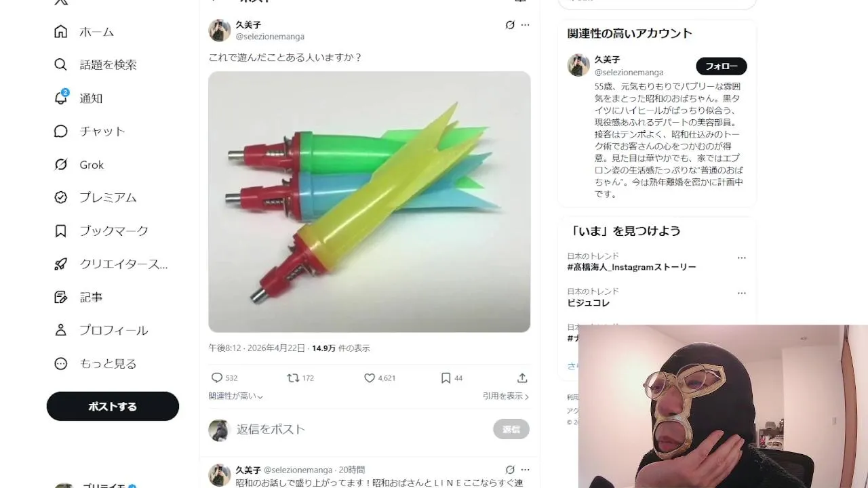This screenshot has width=868, height=488.
Task: Like the post via the heart icon
Action: pyautogui.click(x=370, y=378)
